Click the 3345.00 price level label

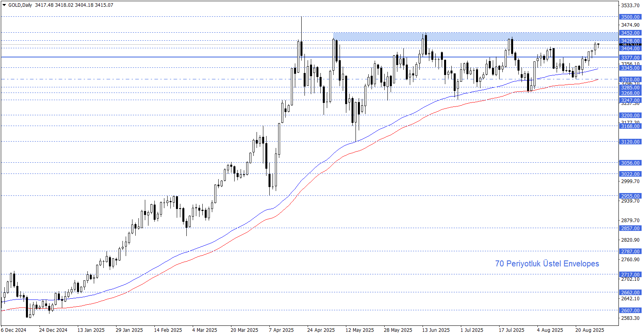click(630, 68)
